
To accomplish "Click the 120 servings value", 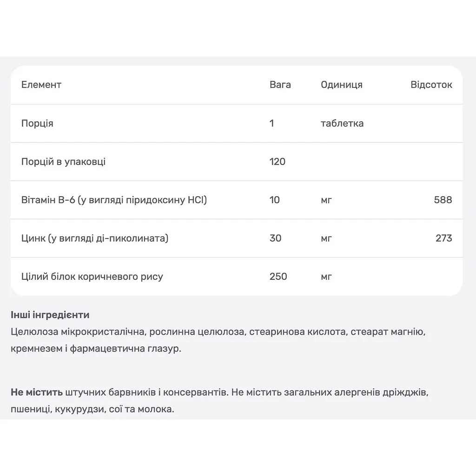I will (278, 161).
